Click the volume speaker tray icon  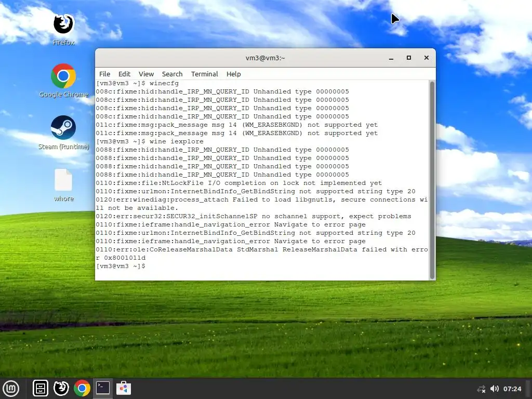click(495, 389)
